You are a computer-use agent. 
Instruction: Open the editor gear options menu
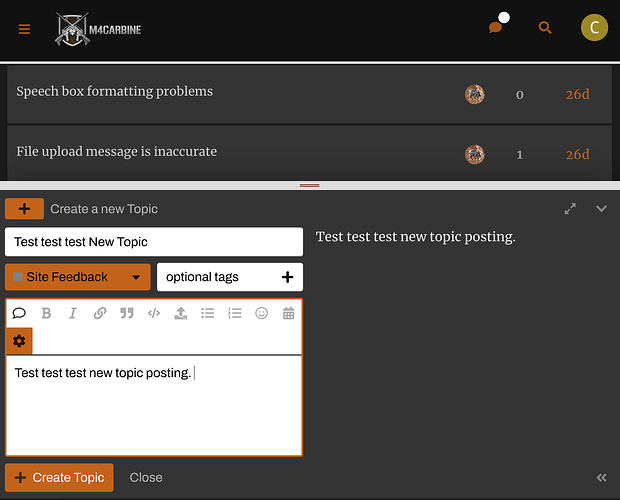[x=19, y=341]
